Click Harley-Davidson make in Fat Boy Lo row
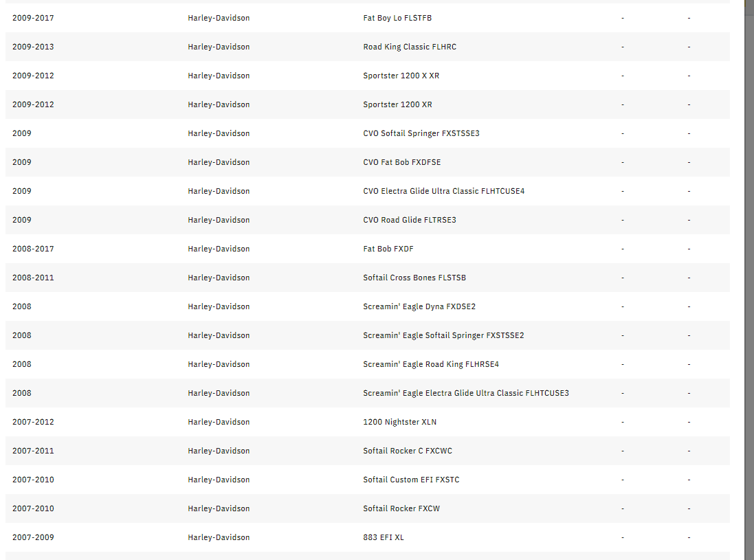The image size is (754, 560). (219, 18)
